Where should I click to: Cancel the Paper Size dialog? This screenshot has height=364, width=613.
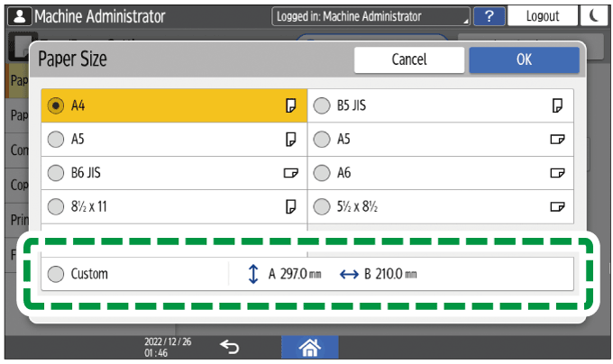(408, 59)
